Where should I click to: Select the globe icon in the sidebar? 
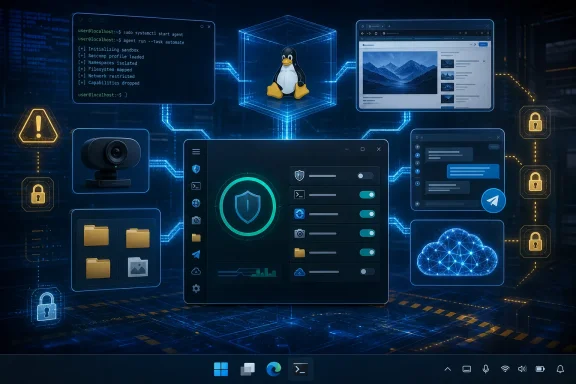(x=196, y=203)
